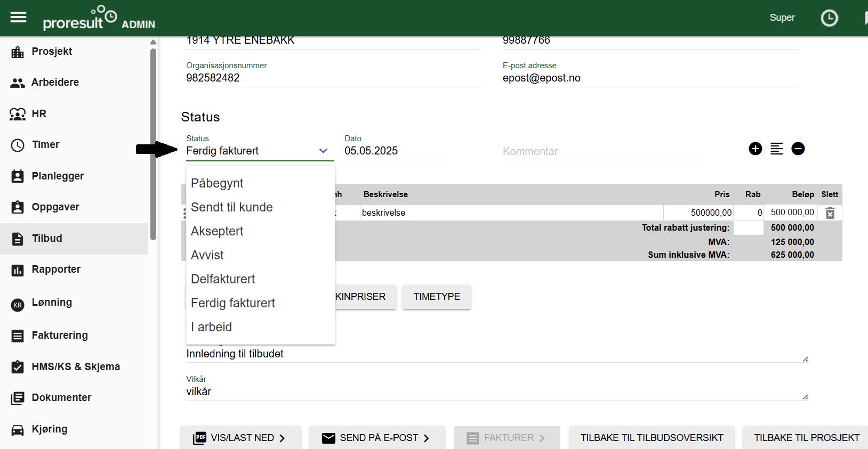This screenshot has height=449, width=868.
Task: Click VIS/LAST NED PDF button
Action: pos(240,438)
